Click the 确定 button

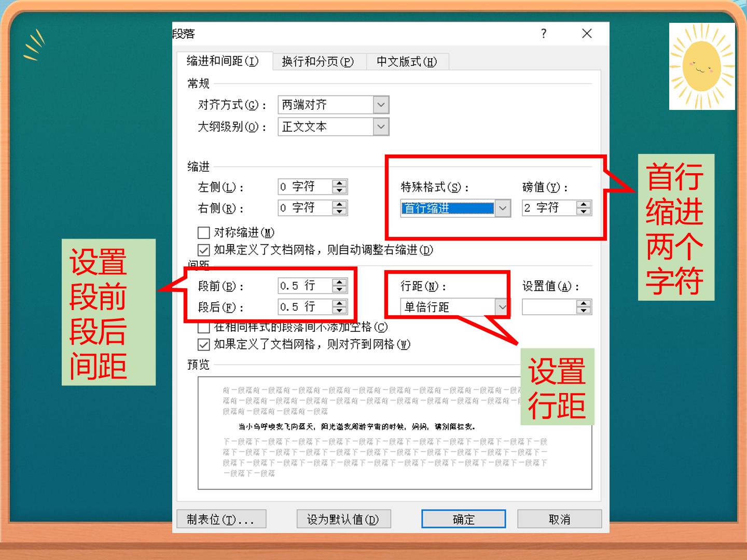point(463,519)
